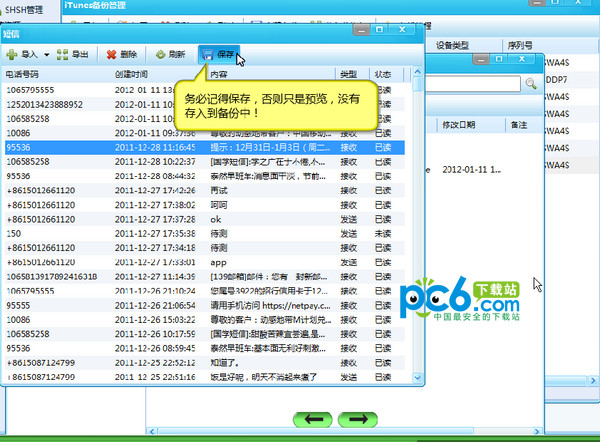
Task: Click the 备注 column header
Action: (x=519, y=125)
